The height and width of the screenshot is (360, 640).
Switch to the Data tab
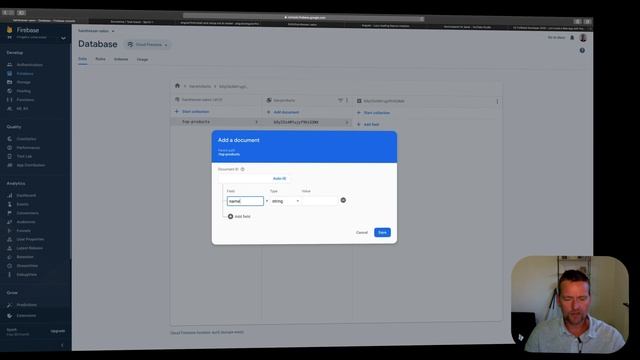(x=82, y=59)
